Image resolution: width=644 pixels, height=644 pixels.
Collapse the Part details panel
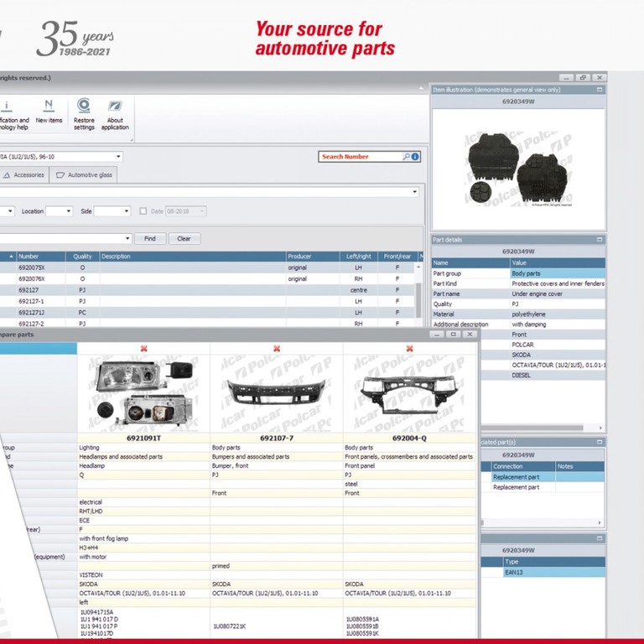(600, 240)
